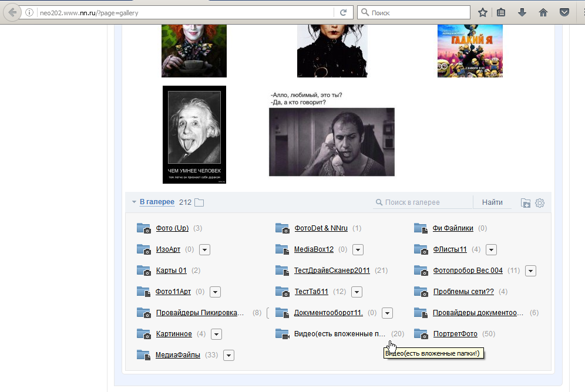Open the Провайдеры Пикировка folder link

pos(200,313)
